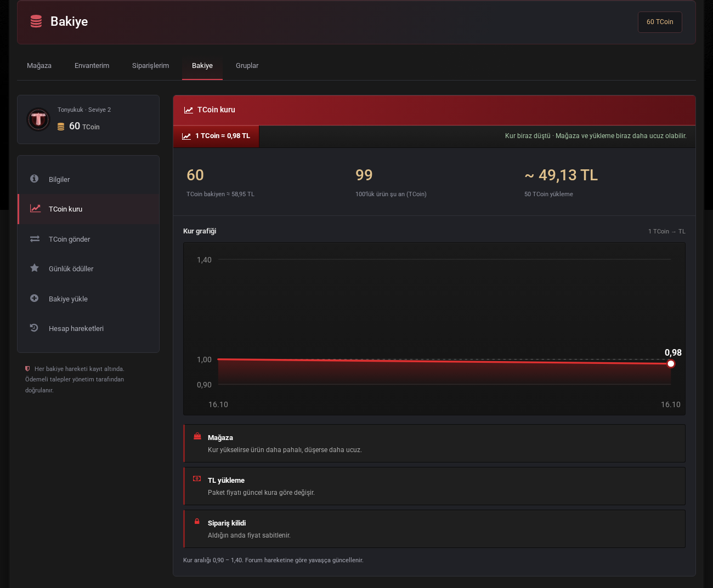The width and height of the screenshot is (713, 588).
Task: Click the Tonyukuk · Seviye 2 username text
Action: coord(84,110)
